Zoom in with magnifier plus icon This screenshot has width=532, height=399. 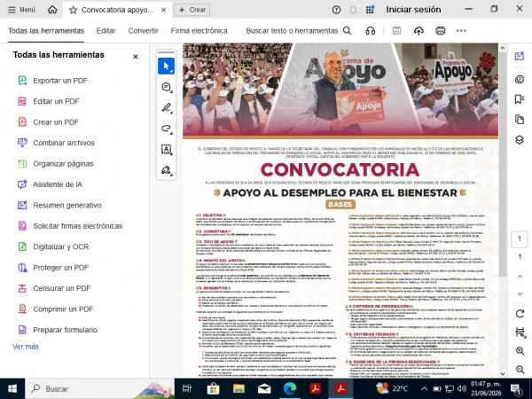[x=520, y=351]
